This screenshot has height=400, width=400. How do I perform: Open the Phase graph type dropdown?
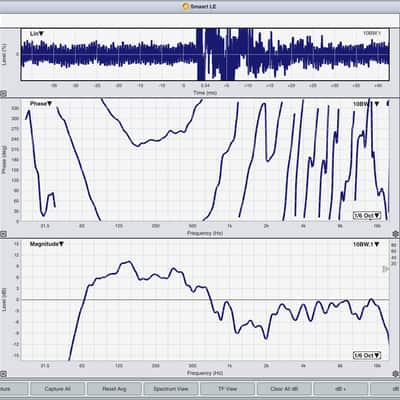tap(41, 104)
